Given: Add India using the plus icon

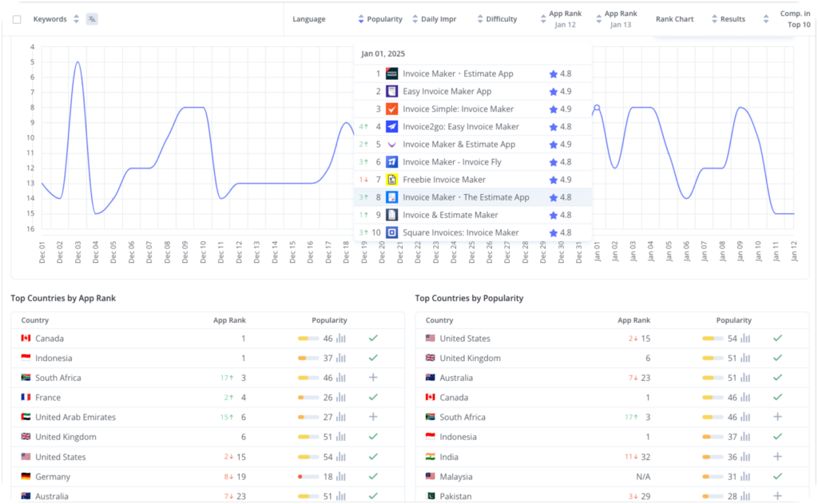Looking at the screenshot, I should (777, 457).
